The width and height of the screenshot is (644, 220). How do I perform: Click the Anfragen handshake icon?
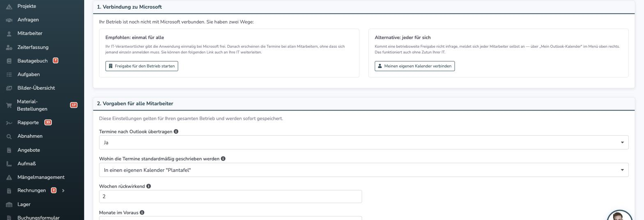9,20
